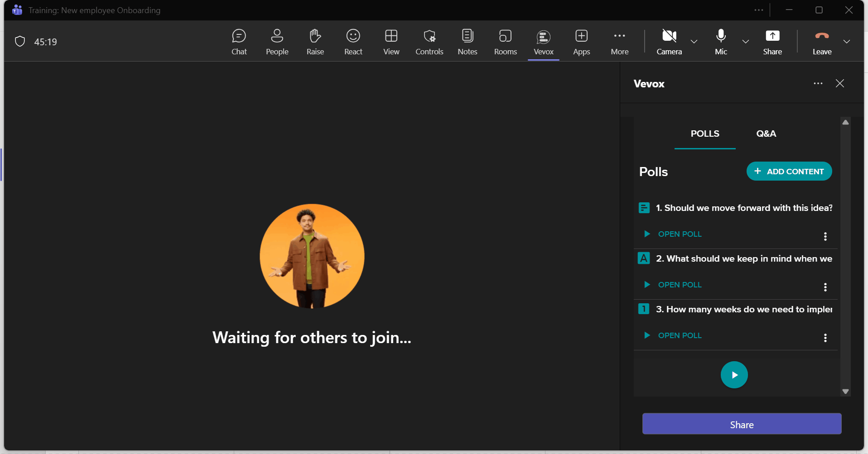Mute the Mic

click(720, 42)
